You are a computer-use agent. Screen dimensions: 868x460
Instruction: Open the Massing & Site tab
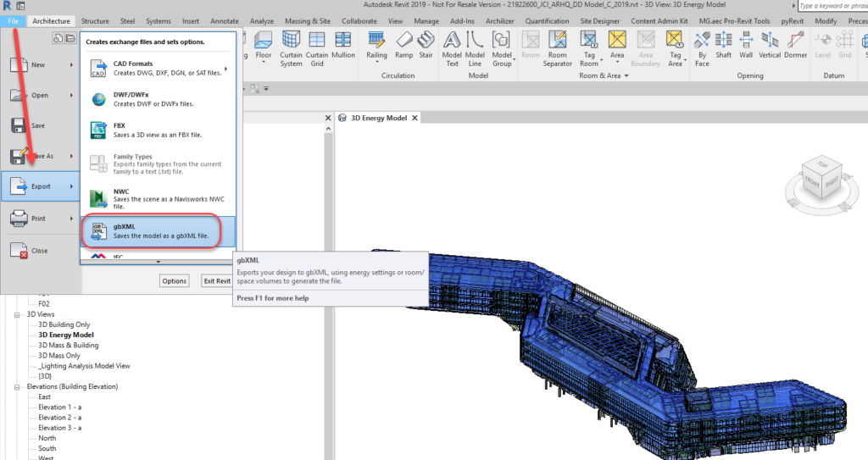click(308, 21)
